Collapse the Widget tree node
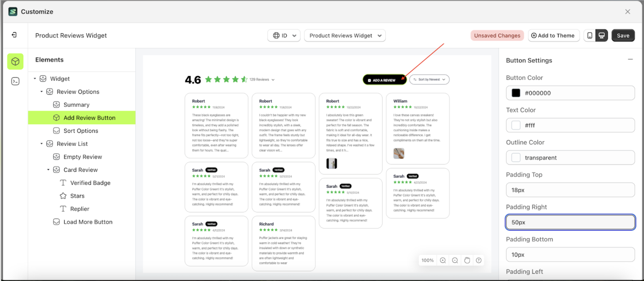 [35, 79]
